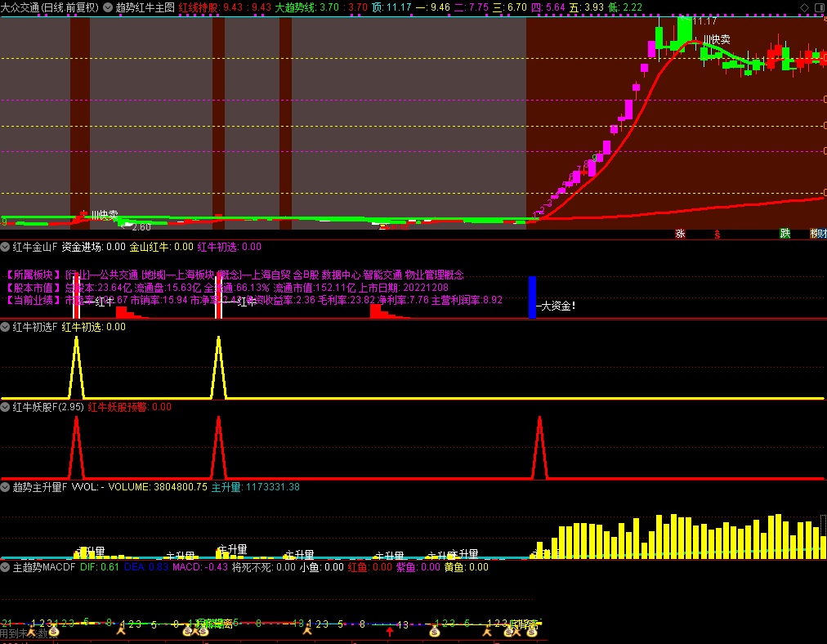The height and width of the screenshot is (644, 827).
Task: Click the MACD: -0.43 value
Action: pos(200,567)
